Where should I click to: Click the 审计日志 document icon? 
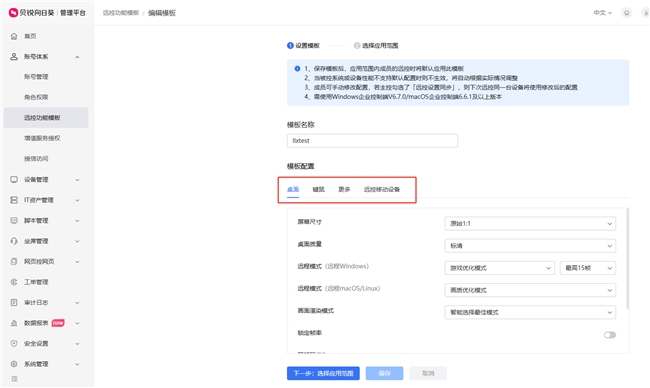click(14, 303)
